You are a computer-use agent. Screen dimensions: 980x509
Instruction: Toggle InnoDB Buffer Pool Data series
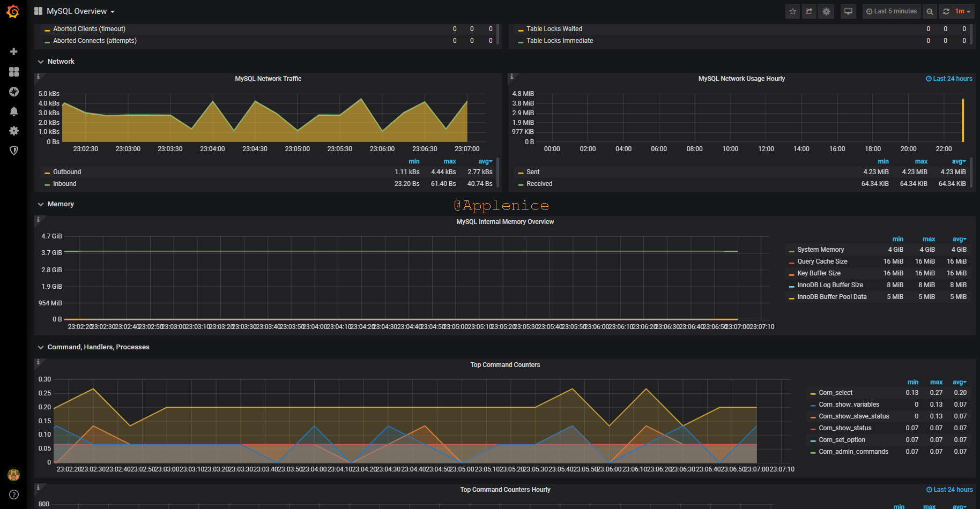tap(831, 297)
